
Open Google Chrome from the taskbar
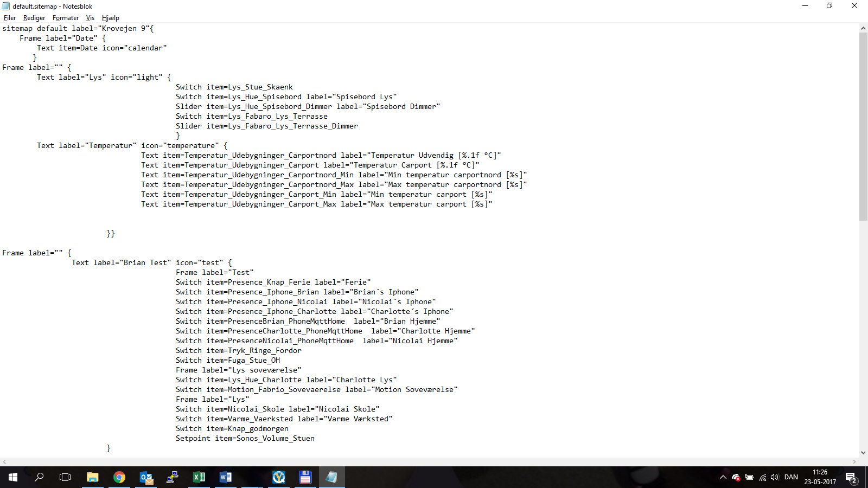119,477
